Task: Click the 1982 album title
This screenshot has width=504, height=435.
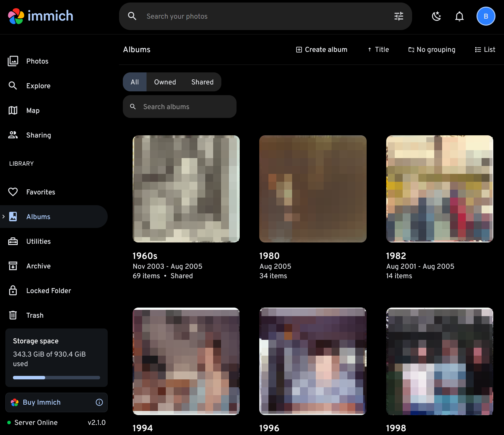Action: pos(396,256)
